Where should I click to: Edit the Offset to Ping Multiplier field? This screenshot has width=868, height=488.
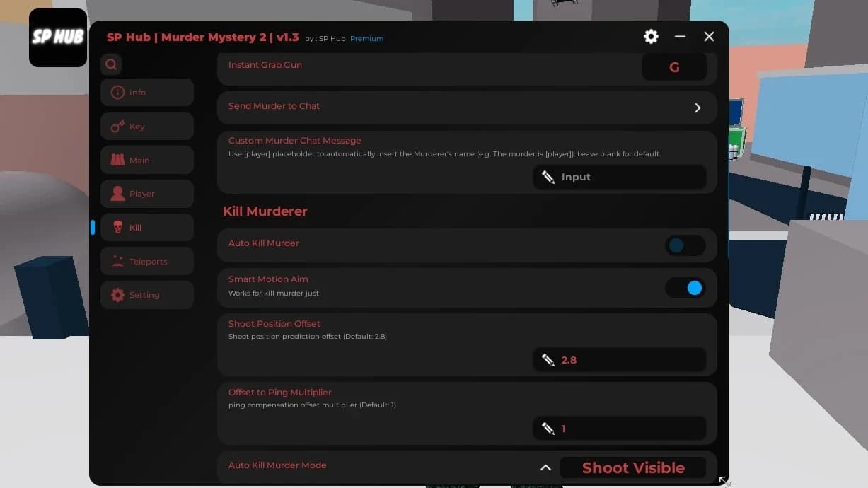click(x=620, y=429)
